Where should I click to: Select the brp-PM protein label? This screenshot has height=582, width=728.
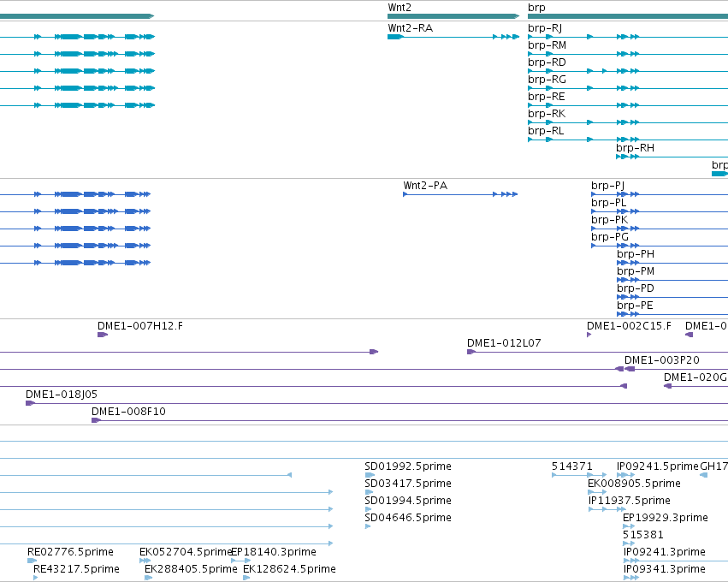pyautogui.click(x=635, y=271)
